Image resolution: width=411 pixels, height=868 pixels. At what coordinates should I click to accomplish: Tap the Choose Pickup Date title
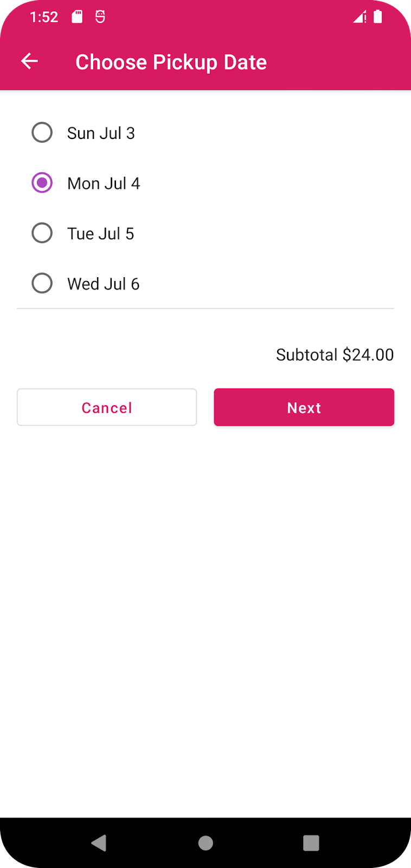[x=171, y=62]
